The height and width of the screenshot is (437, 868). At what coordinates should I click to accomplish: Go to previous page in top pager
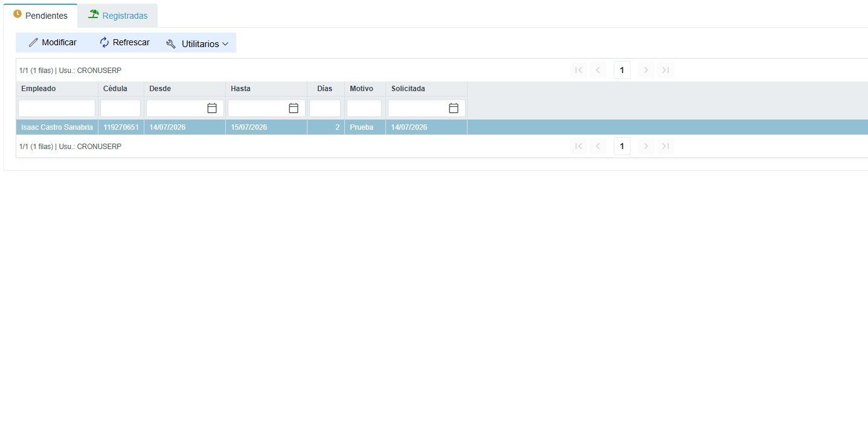click(x=598, y=70)
